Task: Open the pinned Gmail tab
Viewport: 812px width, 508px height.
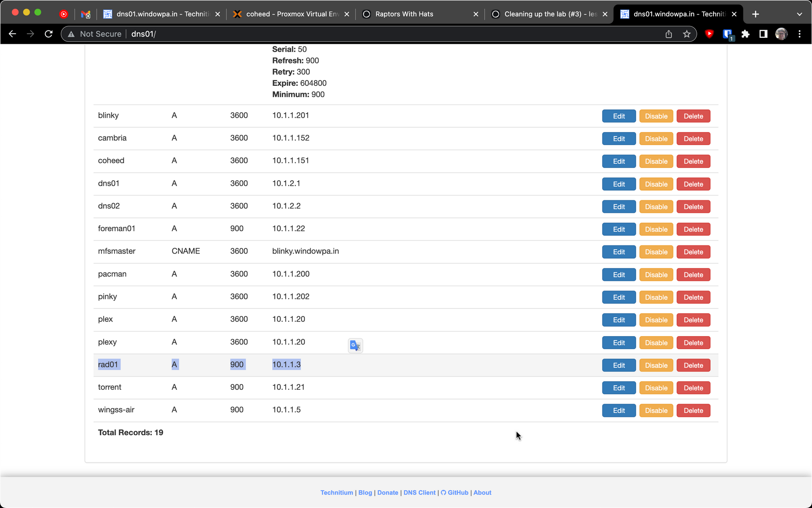Action: tap(85, 14)
